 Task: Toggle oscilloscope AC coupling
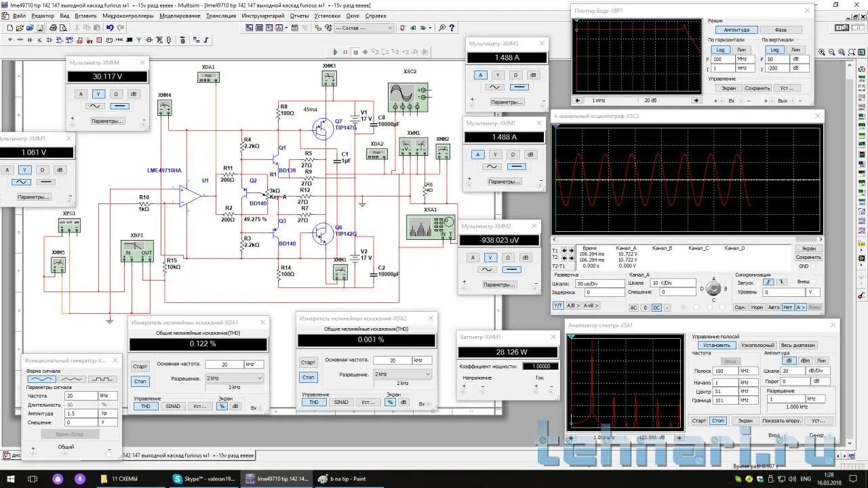point(633,307)
